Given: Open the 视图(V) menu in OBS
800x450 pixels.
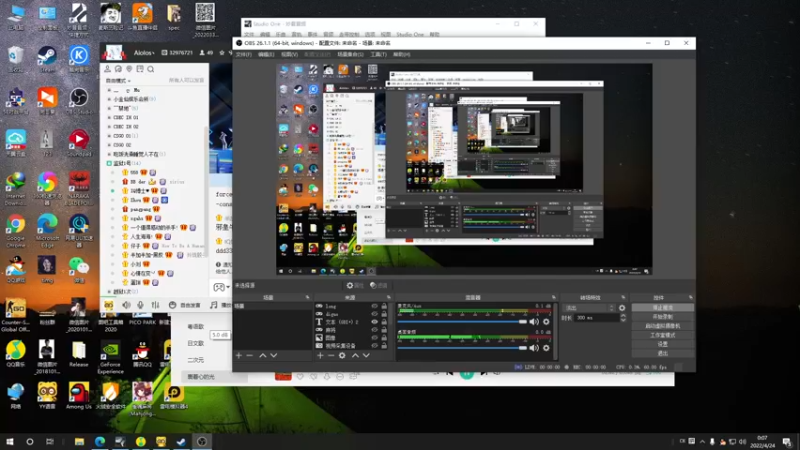Looking at the screenshot, I should (x=289, y=54).
